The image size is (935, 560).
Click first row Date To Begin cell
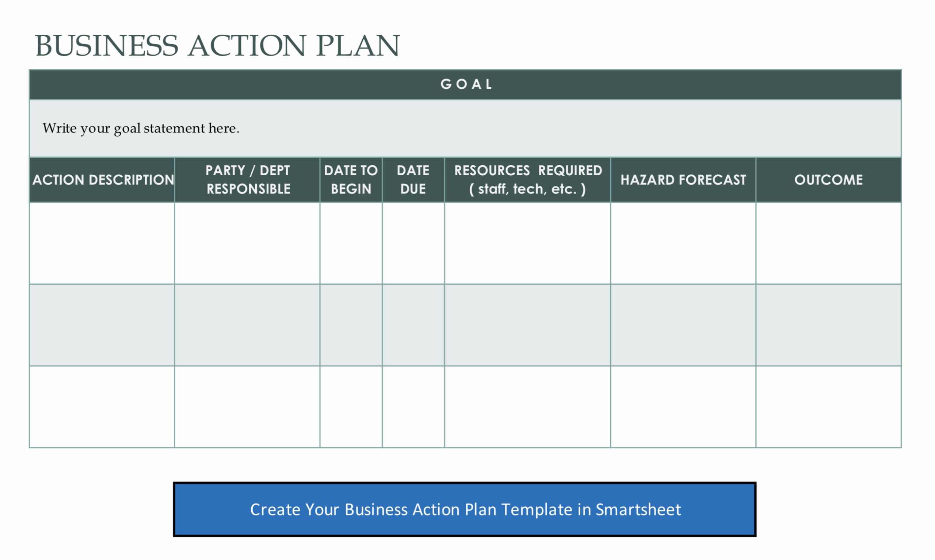(351, 243)
